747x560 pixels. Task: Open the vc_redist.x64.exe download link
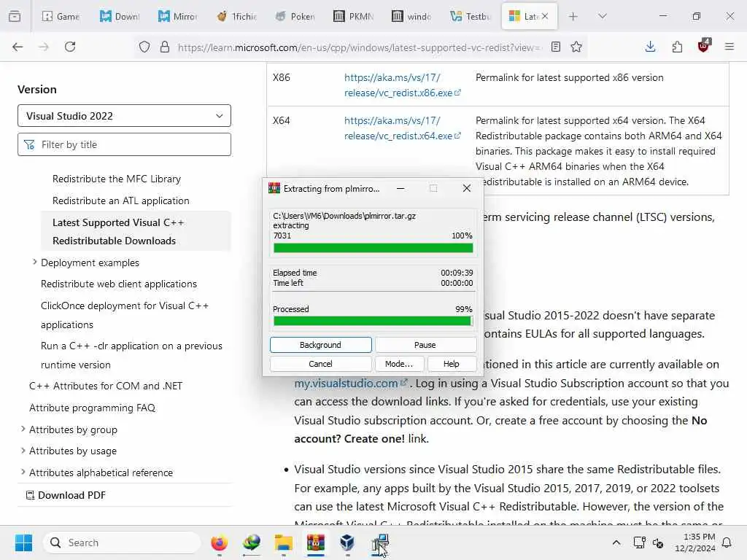(x=402, y=128)
